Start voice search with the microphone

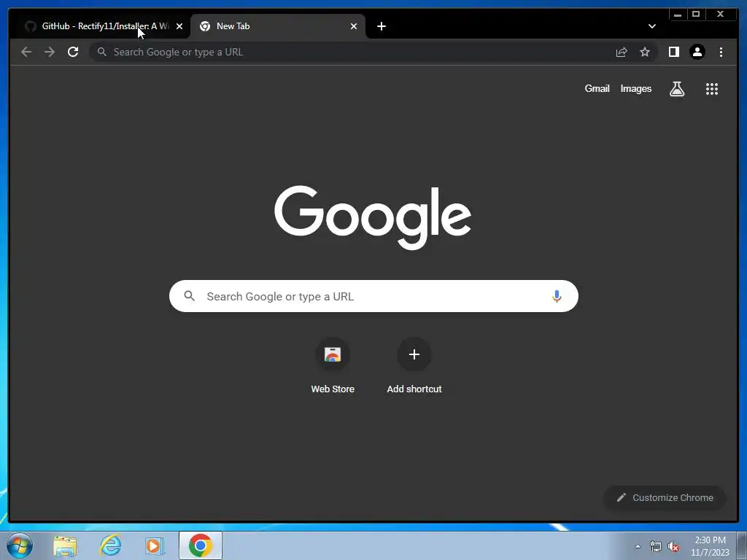(x=557, y=296)
